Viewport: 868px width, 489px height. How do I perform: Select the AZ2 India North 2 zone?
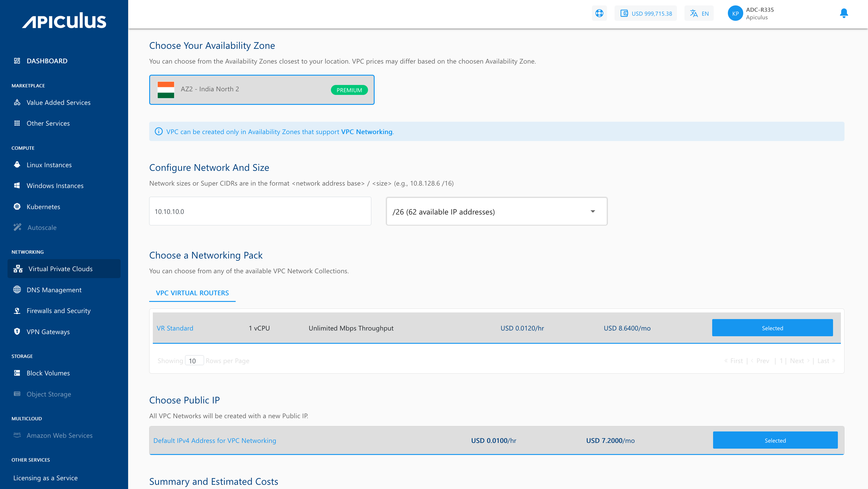[x=262, y=89]
